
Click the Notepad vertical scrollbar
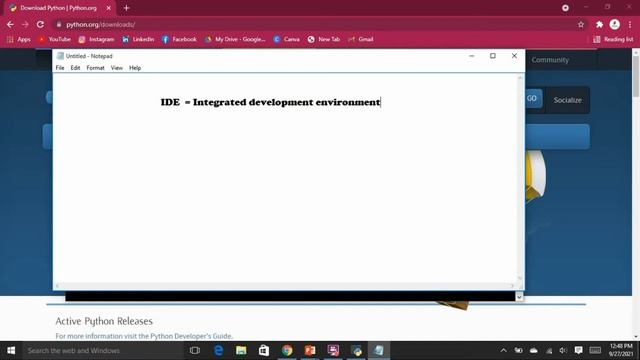pyautogui.click(x=520, y=178)
